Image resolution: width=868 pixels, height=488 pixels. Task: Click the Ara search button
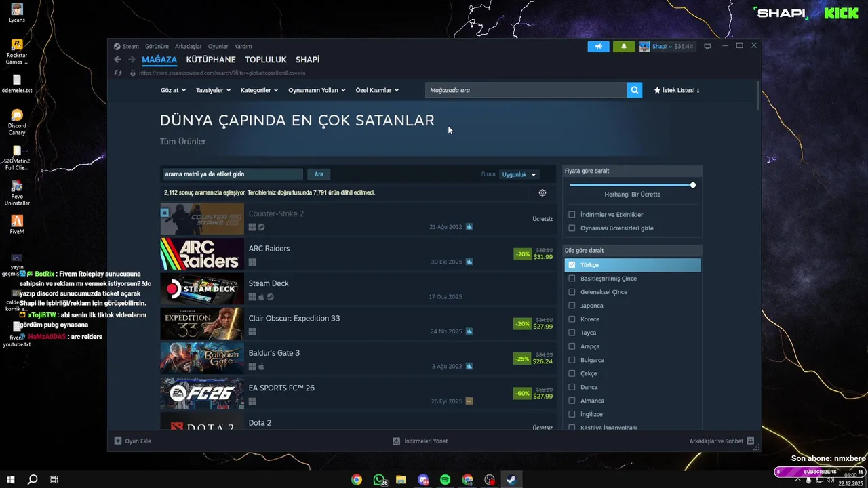[319, 174]
